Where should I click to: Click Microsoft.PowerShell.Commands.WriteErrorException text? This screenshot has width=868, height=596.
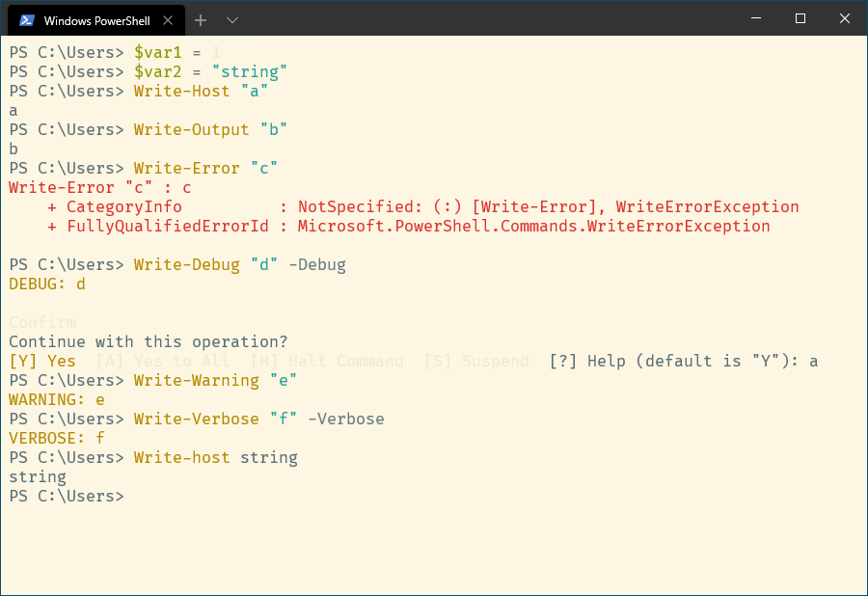click(x=533, y=227)
